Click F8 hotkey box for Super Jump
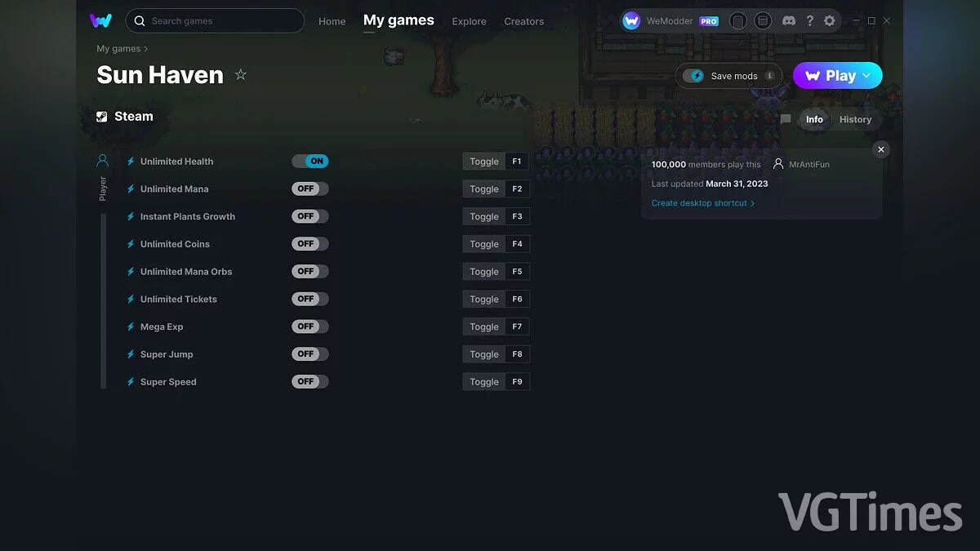 [517, 354]
